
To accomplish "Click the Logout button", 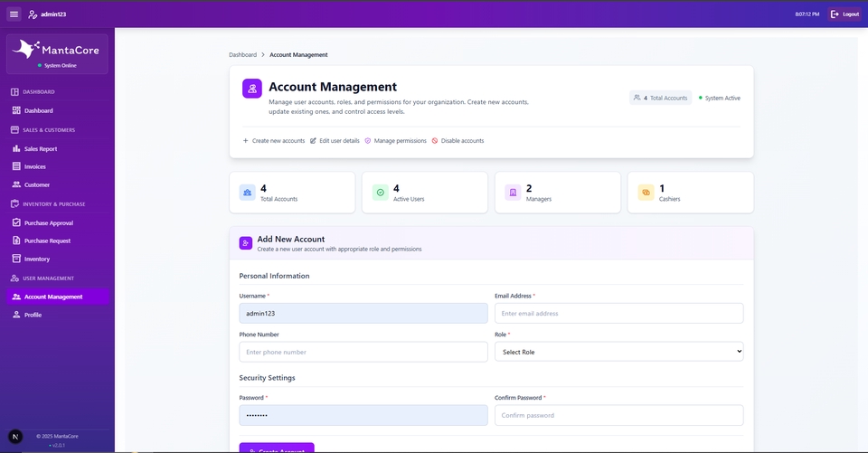I will click(844, 14).
